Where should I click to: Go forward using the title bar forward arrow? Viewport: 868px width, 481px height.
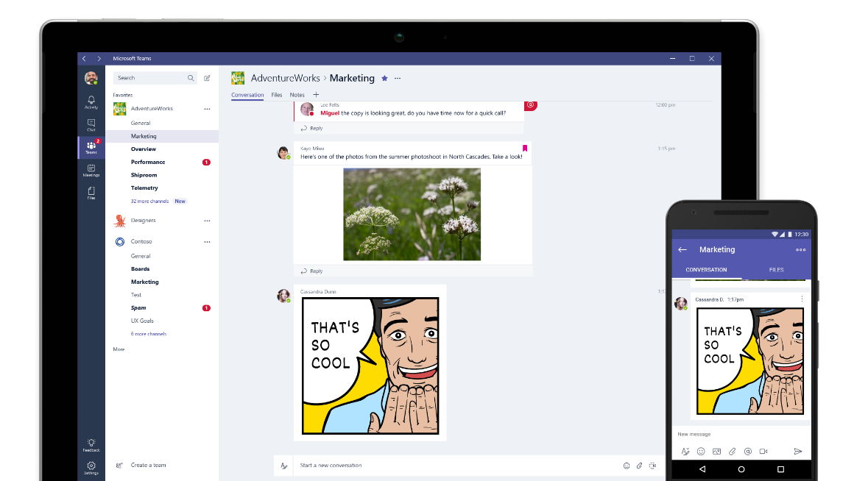99,59
